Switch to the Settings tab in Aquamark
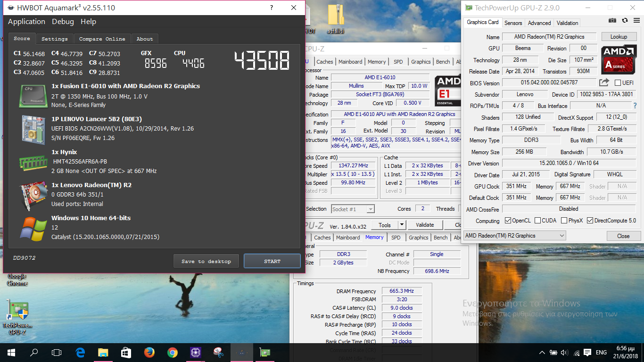Image resolution: width=644 pixels, height=362 pixels. 55,39
